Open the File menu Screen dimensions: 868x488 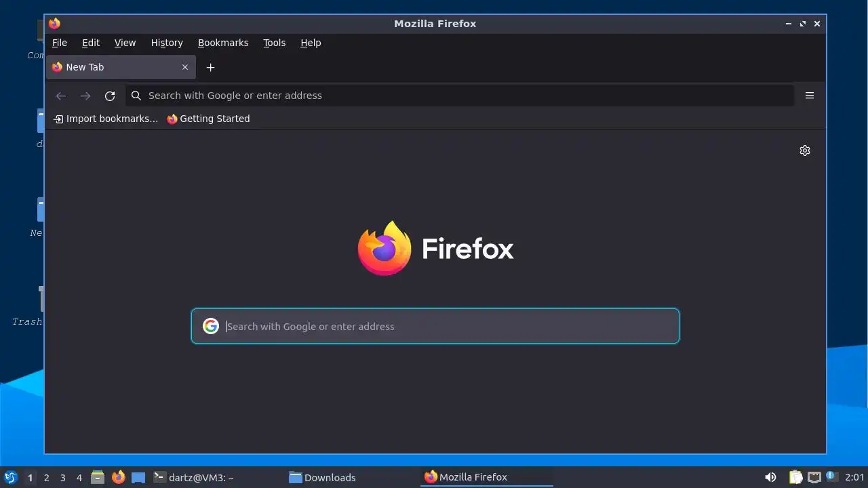click(x=60, y=43)
